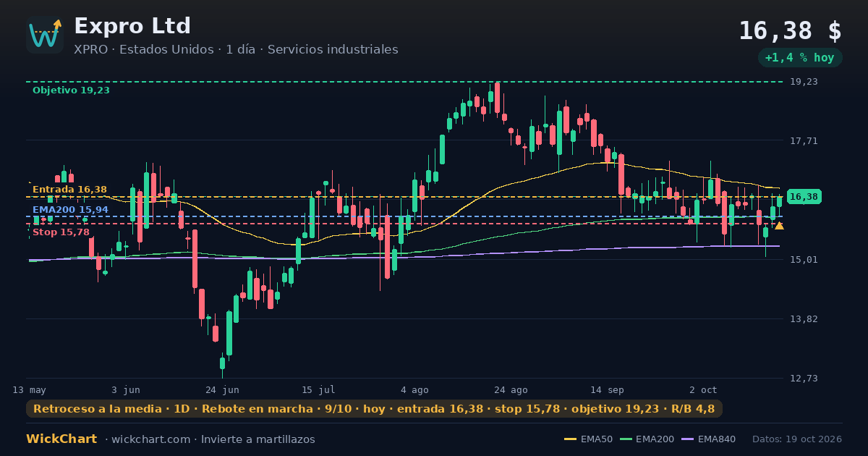Image resolution: width=868 pixels, height=456 pixels.
Task: Click the Retroceso a la media summary banner
Action: click(x=374, y=409)
